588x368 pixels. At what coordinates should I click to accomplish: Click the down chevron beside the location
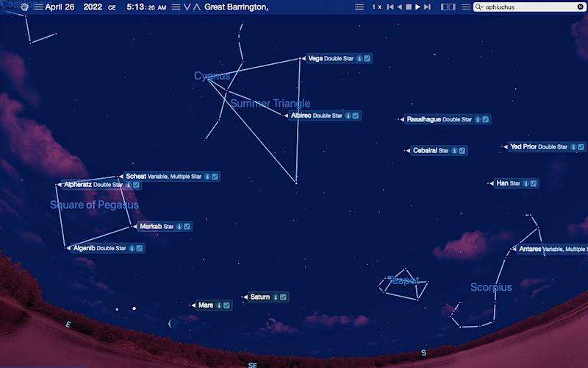187,7
